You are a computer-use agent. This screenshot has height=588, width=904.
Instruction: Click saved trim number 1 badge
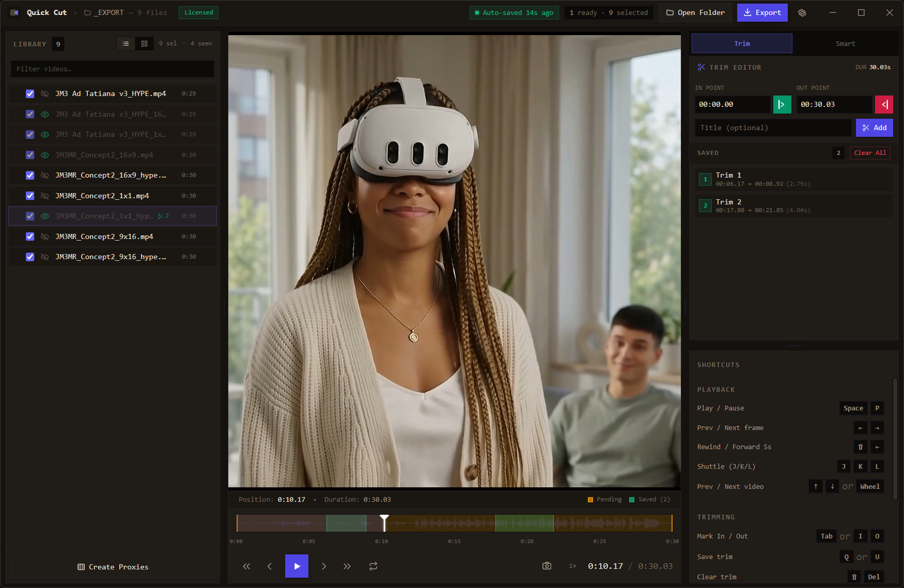tap(705, 179)
